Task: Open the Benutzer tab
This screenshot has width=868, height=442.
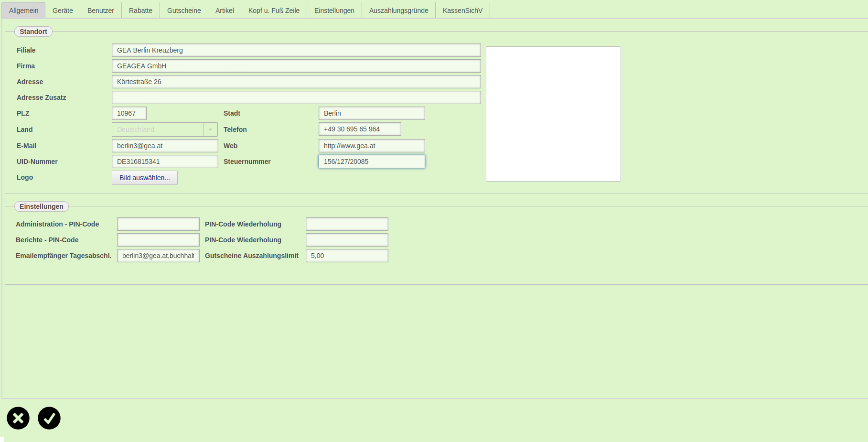Action: click(101, 11)
